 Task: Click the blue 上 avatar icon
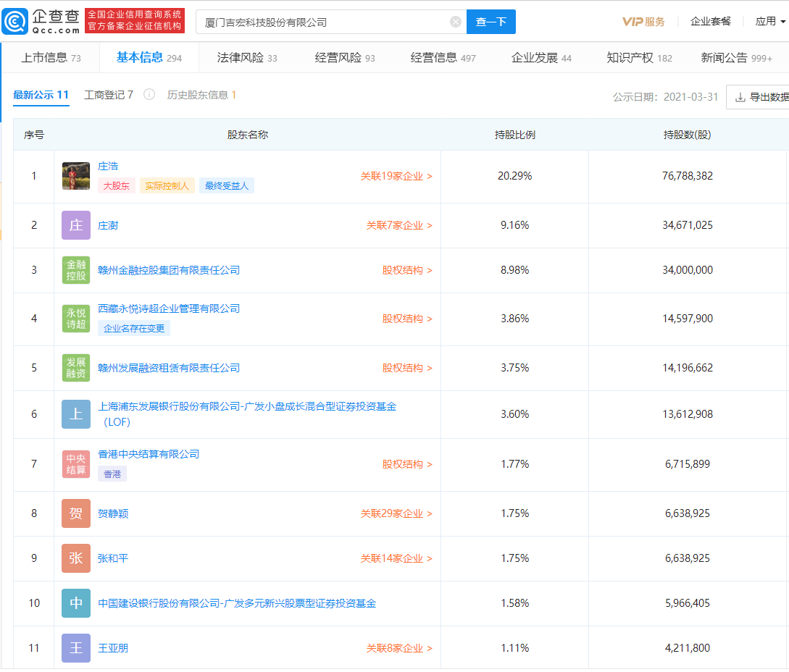point(76,414)
